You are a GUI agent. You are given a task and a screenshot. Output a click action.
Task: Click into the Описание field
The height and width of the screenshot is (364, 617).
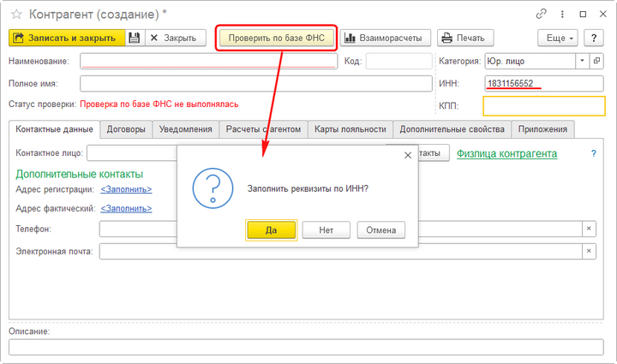tap(306, 347)
